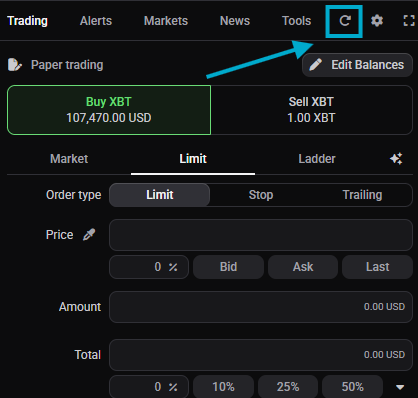Choose Limit order type
The height and width of the screenshot is (398, 418).
(160, 195)
